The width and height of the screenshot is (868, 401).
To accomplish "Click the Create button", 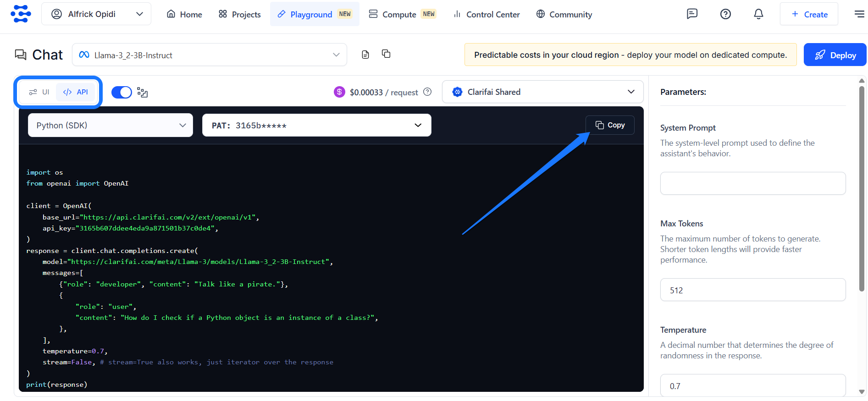I will coord(809,14).
